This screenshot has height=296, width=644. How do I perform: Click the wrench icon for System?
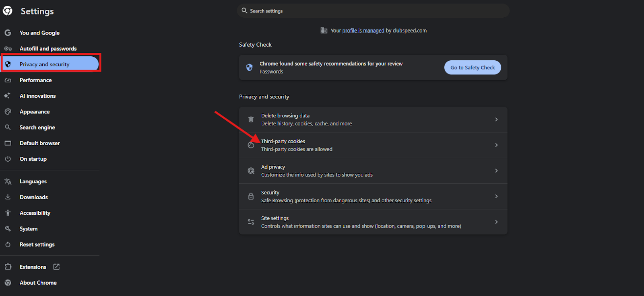(8, 228)
